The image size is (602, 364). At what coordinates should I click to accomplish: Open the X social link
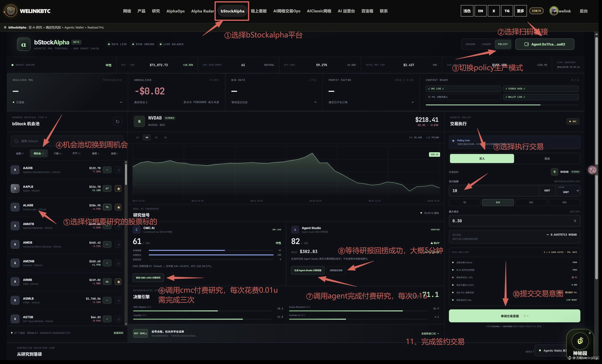pos(493,11)
